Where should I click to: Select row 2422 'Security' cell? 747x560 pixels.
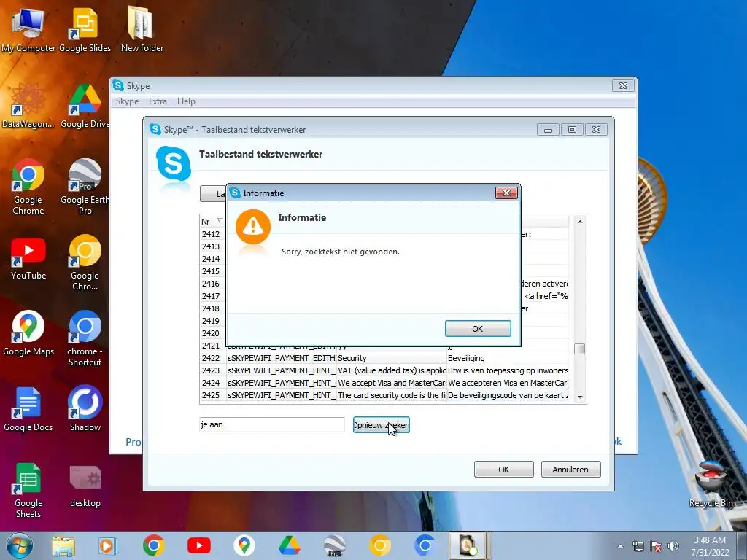[x=391, y=358]
